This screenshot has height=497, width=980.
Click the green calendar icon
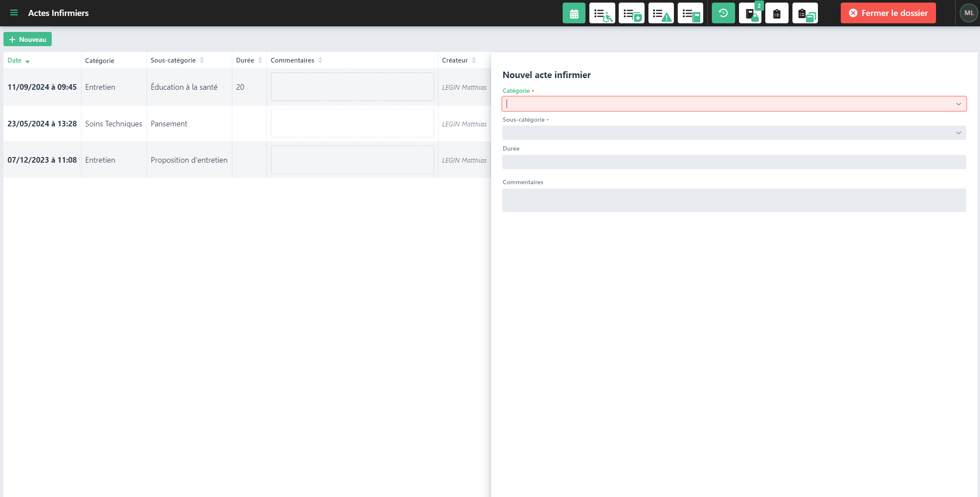(x=574, y=13)
